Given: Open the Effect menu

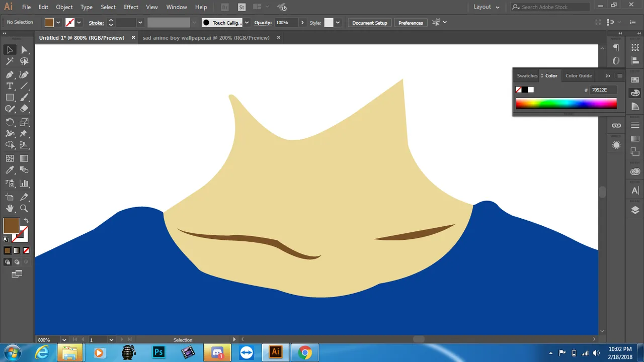Looking at the screenshot, I should click(131, 7).
